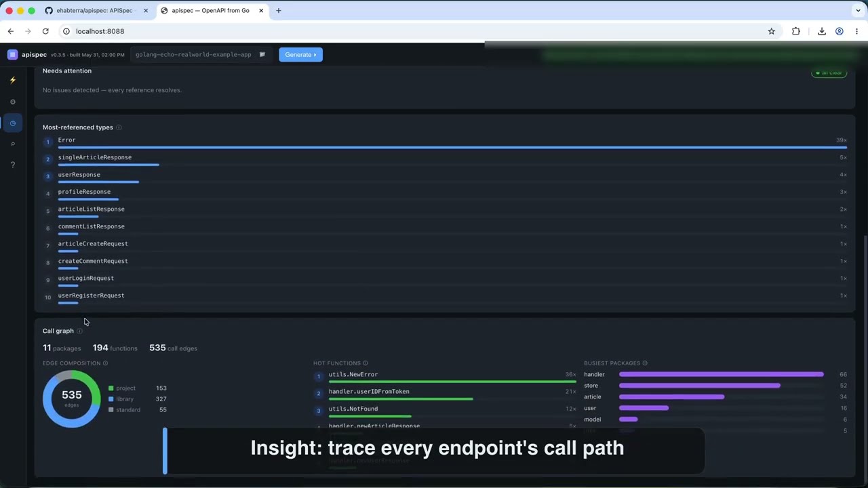The image size is (868, 488).
Task: Select the createCommentRequest type row
Action: [445, 263]
